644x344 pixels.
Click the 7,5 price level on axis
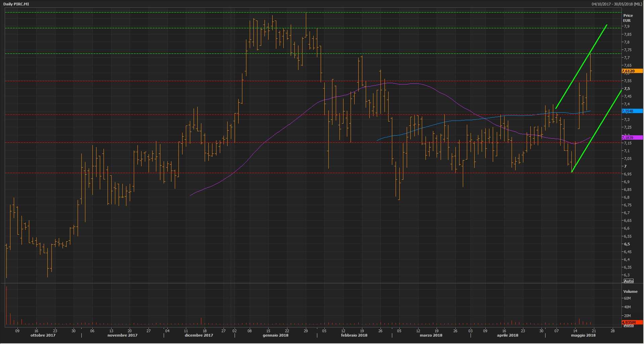click(x=627, y=89)
